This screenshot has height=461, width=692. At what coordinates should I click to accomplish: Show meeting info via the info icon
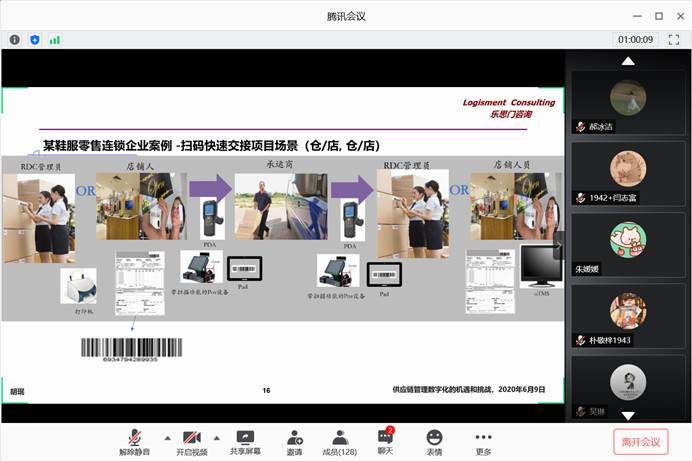coord(15,40)
